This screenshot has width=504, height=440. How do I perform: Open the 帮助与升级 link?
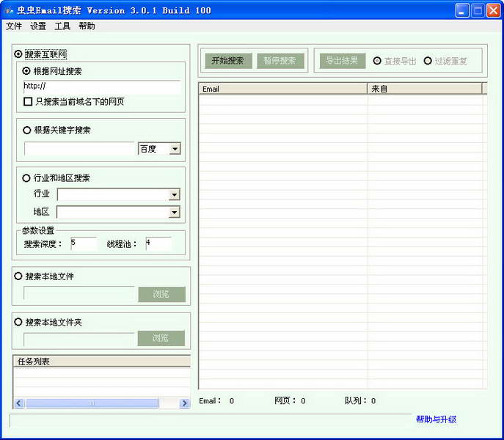click(x=436, y=419)
